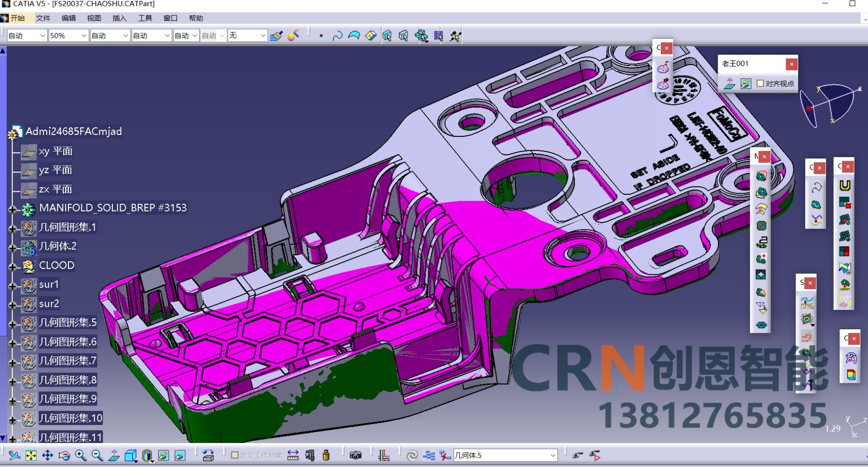
Task: Select the yz 平面 tree item
Action: [x=55, y=170]
